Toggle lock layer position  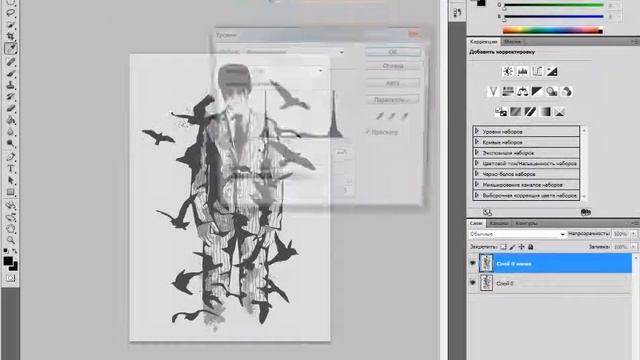(x=522, y=247)
